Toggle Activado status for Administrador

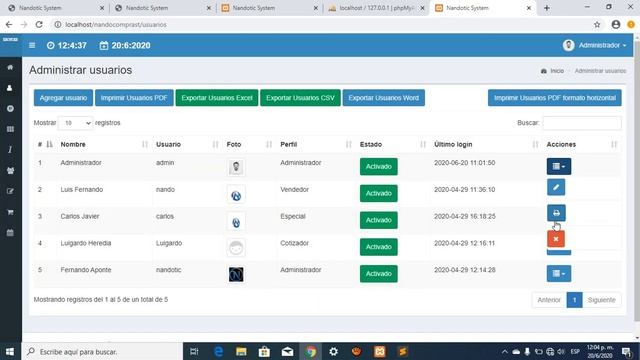click(378, 167)
